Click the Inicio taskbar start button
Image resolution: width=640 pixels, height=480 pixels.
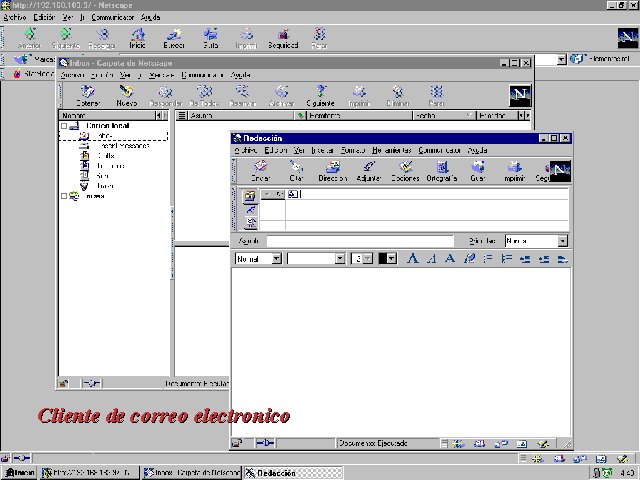[20, 472]
